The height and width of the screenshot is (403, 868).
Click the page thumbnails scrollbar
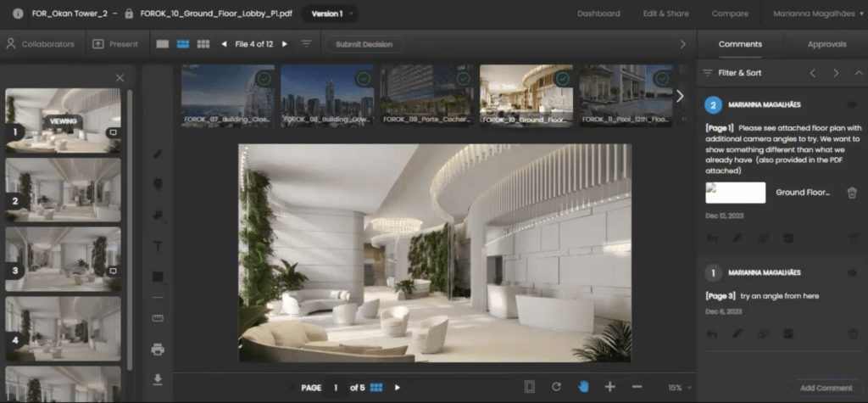coord(130,229)
